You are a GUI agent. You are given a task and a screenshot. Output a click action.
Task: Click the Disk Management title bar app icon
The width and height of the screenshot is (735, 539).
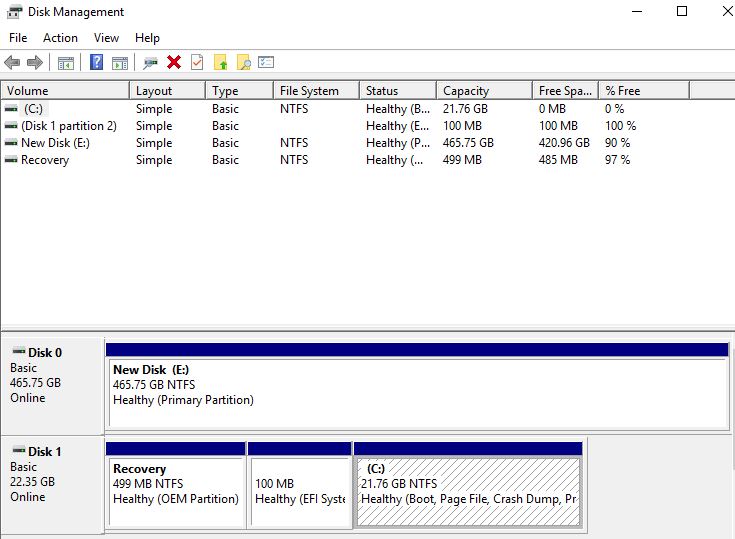(x=14, y=12)
